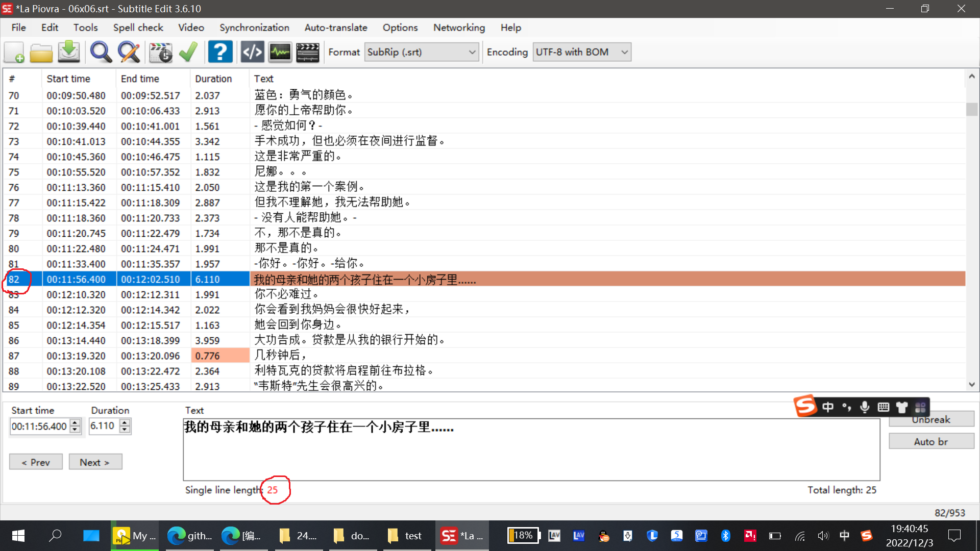Open the video player with the clapperboard icon
980x551 pixels.
[x=307, y=52]
